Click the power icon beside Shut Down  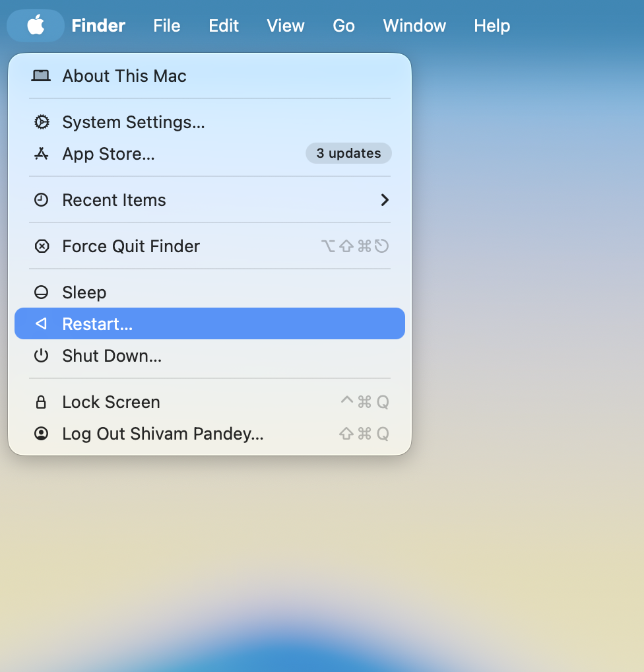point(42,356)
